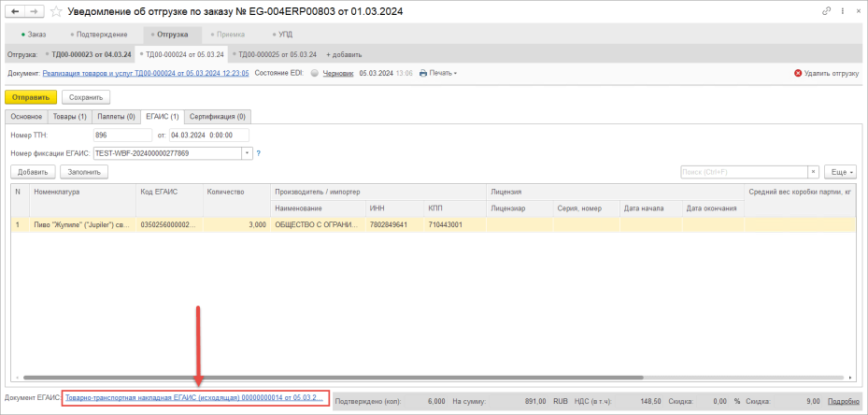
Task: Click the КПП column header
Action: tap(454, 207)
